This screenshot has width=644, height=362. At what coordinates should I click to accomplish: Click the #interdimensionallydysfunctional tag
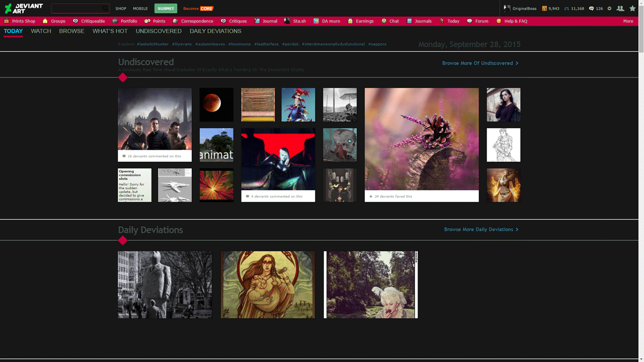334,44
